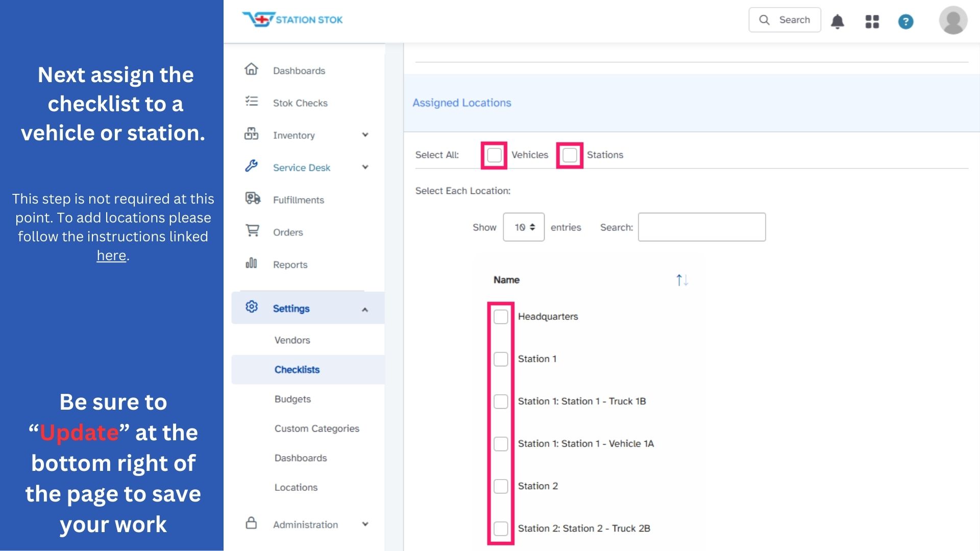Click the Orders shopping cart icon
The width and height of the screenshot is (980, 551).
(x=252, y=231)
